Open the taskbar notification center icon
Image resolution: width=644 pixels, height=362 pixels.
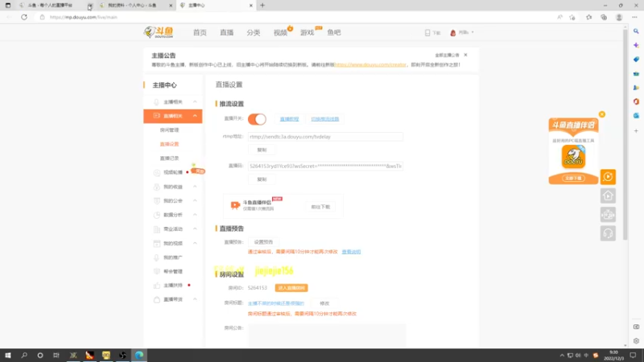pos(633,356)
